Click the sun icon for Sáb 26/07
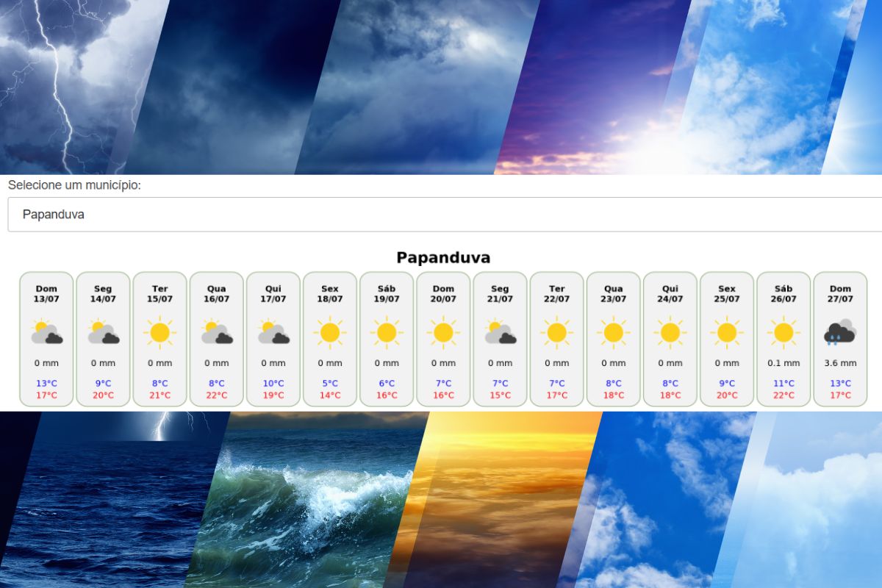 coord(784,333)
